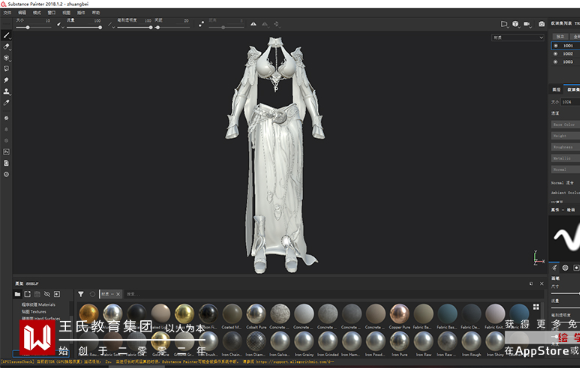
Task: Select the Material picker eyedropper tool
Action: [x=6, y=102]
